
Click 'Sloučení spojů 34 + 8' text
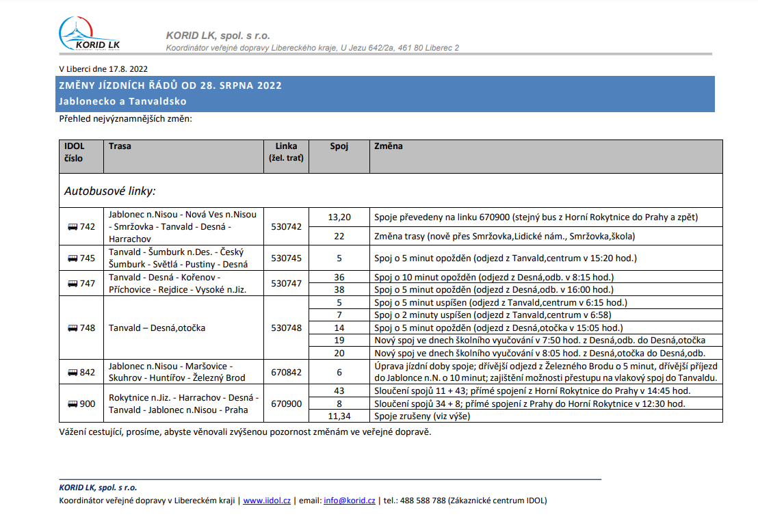pyautogui.click(x=530, y=404)
